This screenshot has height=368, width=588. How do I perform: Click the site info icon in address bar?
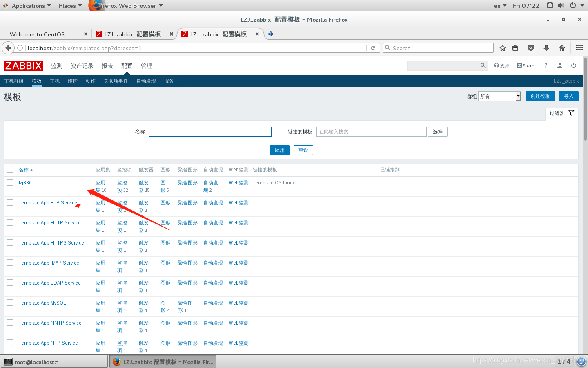tap(20, 48)
